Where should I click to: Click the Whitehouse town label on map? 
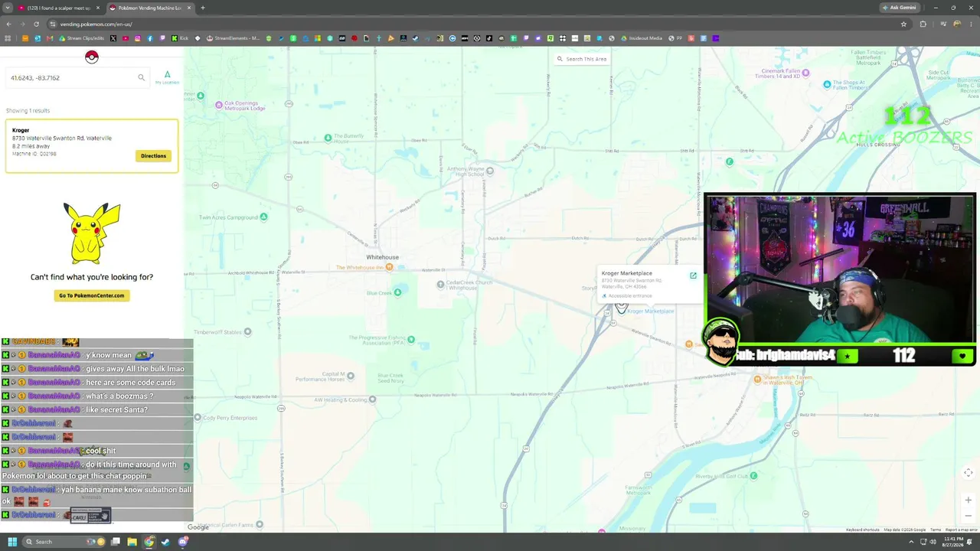(382, 257)
